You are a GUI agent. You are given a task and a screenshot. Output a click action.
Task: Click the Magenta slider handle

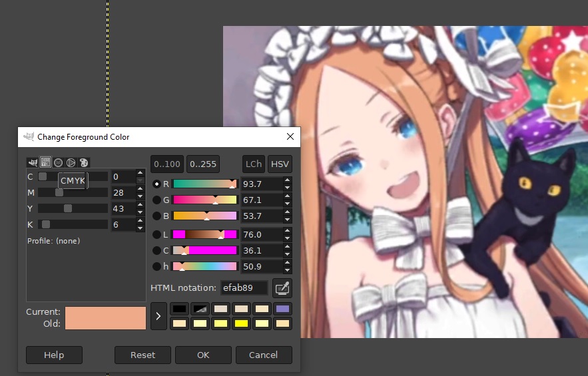coord(59,192)
